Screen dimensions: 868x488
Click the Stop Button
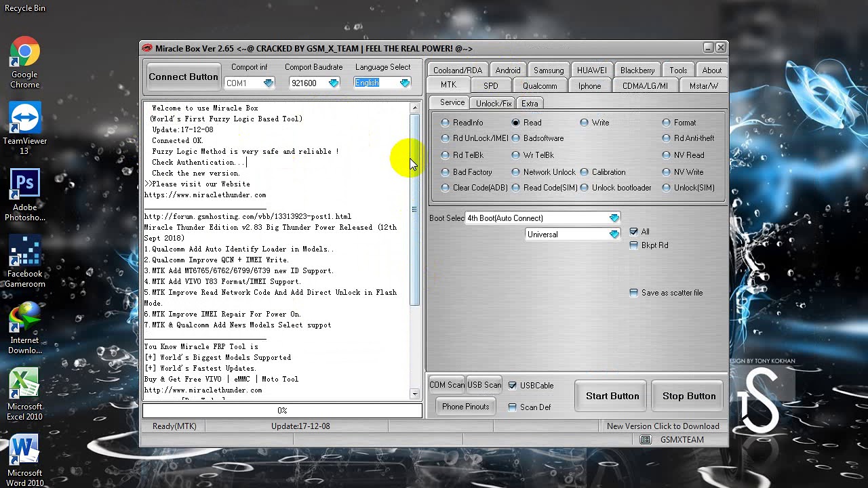click(x=689, y=396)
